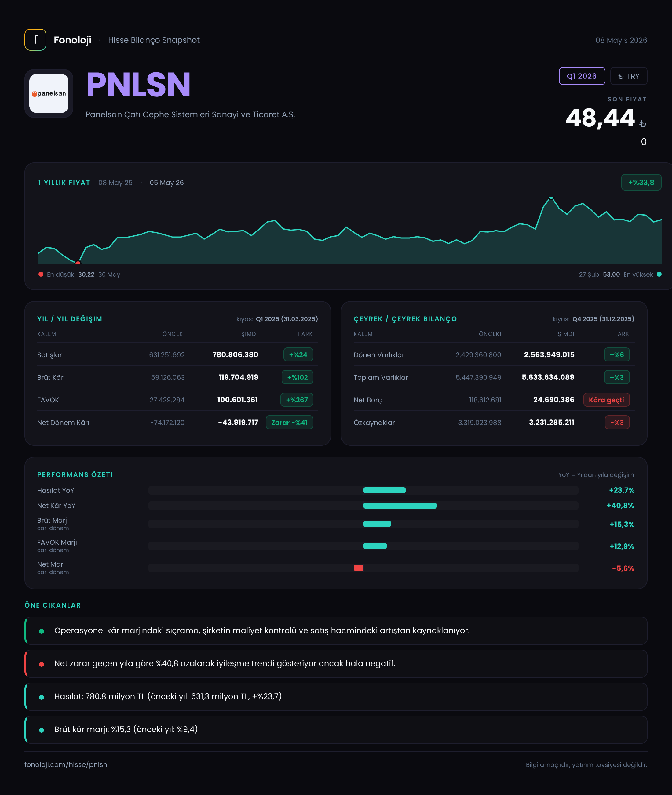
Task: Click the red Net Marj progress bar
Action: pos(359,568)
